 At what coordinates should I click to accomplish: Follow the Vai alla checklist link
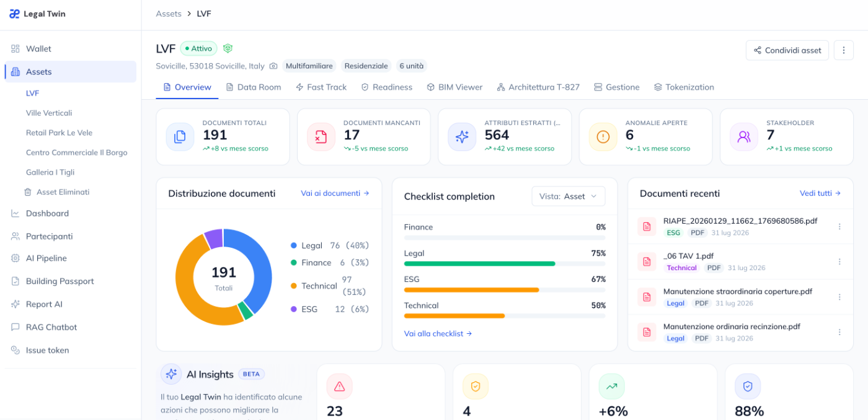[x=438, y=333]
